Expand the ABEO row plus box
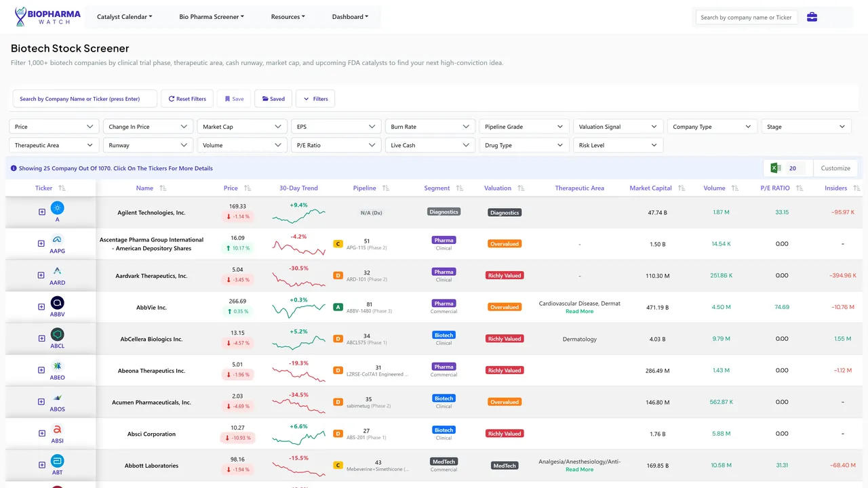868x488 pixels. 41,370
